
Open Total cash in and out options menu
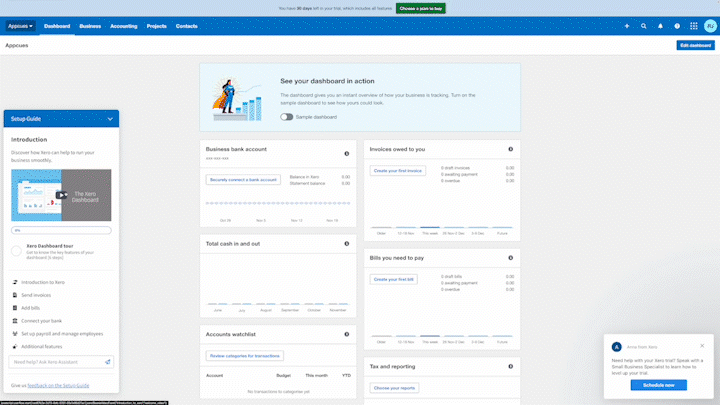[x=347, y=244]
